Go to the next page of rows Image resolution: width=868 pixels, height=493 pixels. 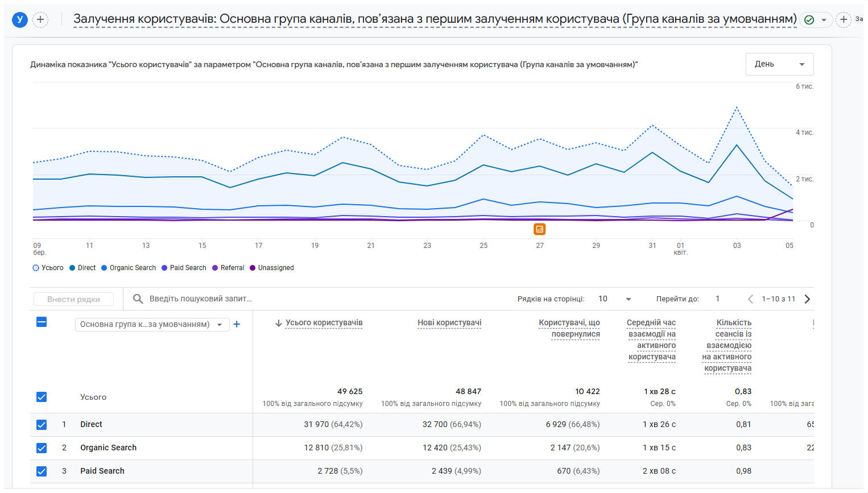pyautogui.click(x=807, y=299)
